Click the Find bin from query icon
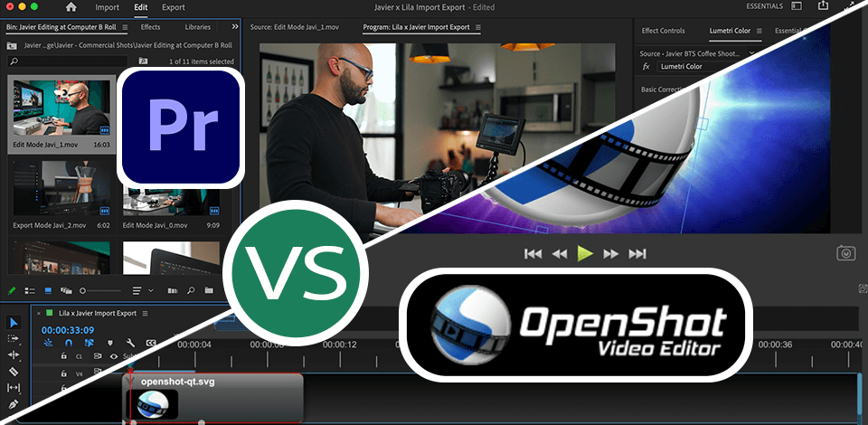The width and height of the screenshot is (868, 425). click(x=143, y=61)
